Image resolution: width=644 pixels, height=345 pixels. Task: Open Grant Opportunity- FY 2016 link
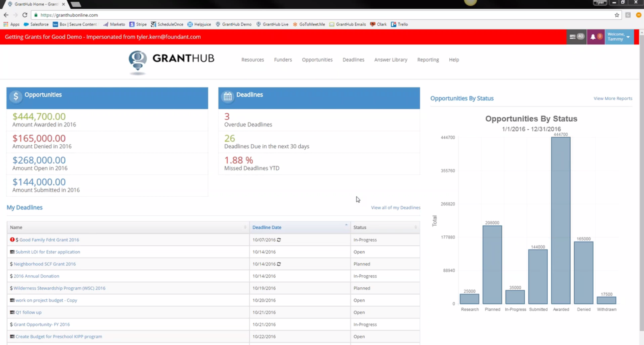[42, 324]
